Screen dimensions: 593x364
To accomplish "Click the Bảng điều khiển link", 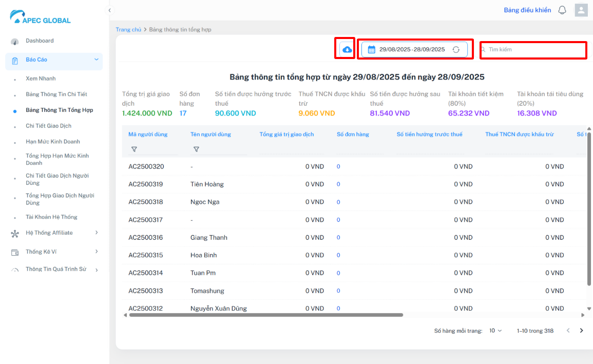I will click(x=527, y=10).
